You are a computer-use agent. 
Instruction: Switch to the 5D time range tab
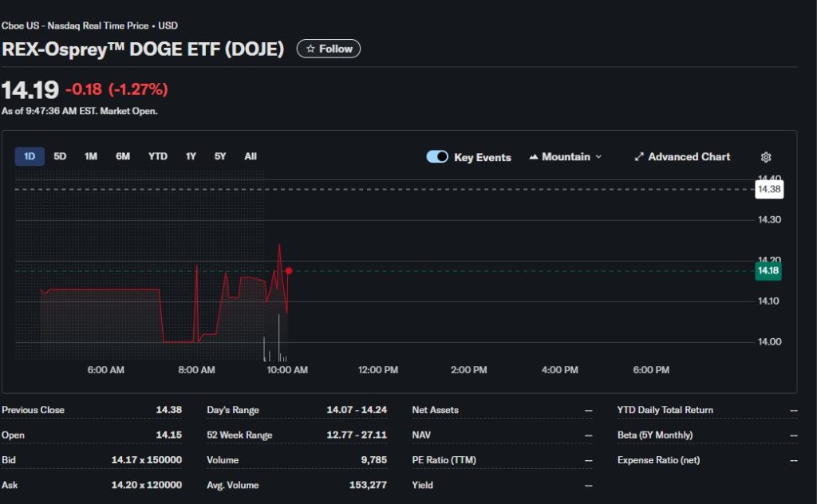click(59, 156)
